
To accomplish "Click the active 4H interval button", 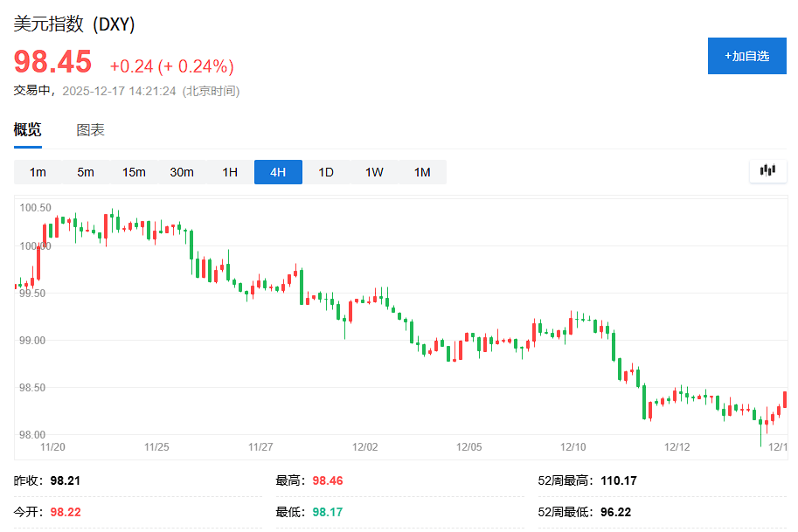I will [x=278, y=172].
